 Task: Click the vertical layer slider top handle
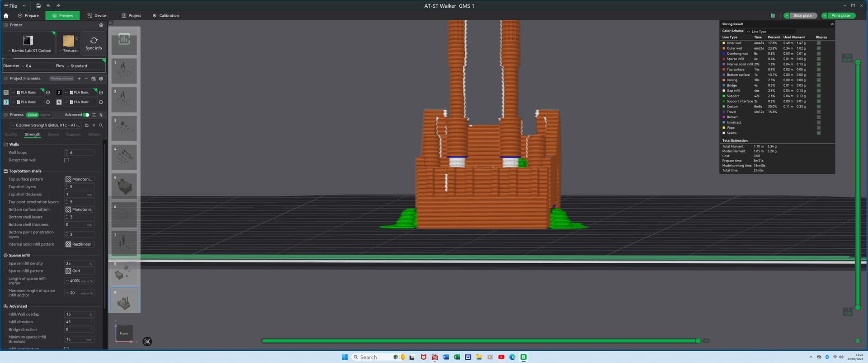coord(858,62)
